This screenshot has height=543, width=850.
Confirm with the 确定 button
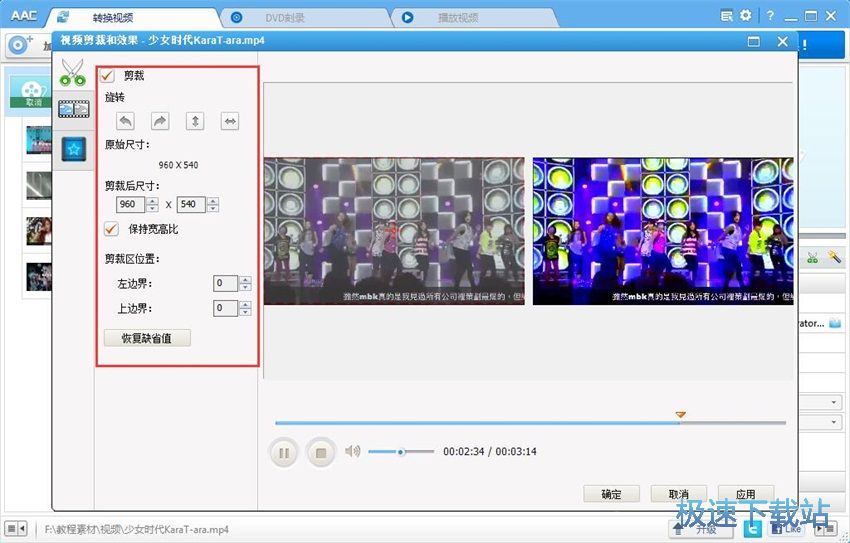[x=611, y=494]
